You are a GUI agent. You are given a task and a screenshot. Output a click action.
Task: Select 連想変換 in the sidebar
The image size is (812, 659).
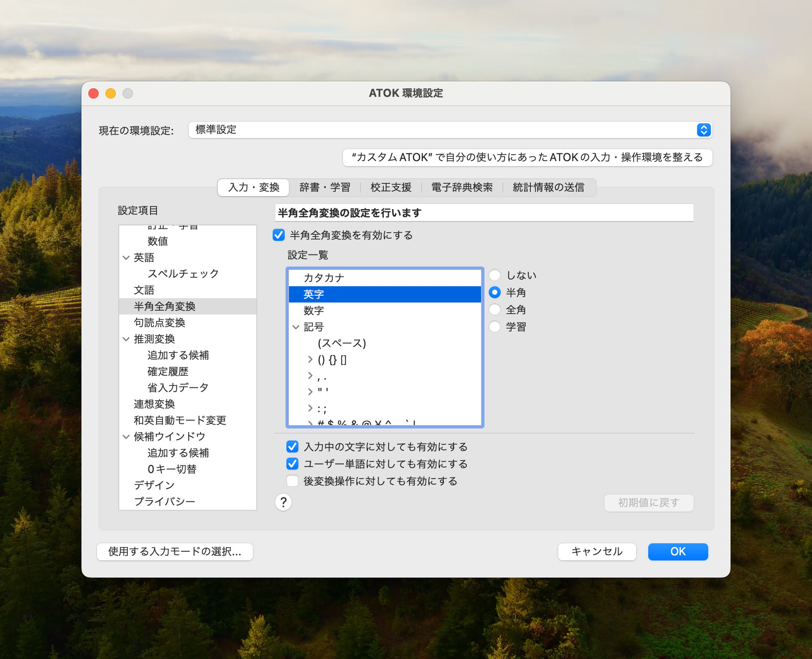(x=188, y=404)
